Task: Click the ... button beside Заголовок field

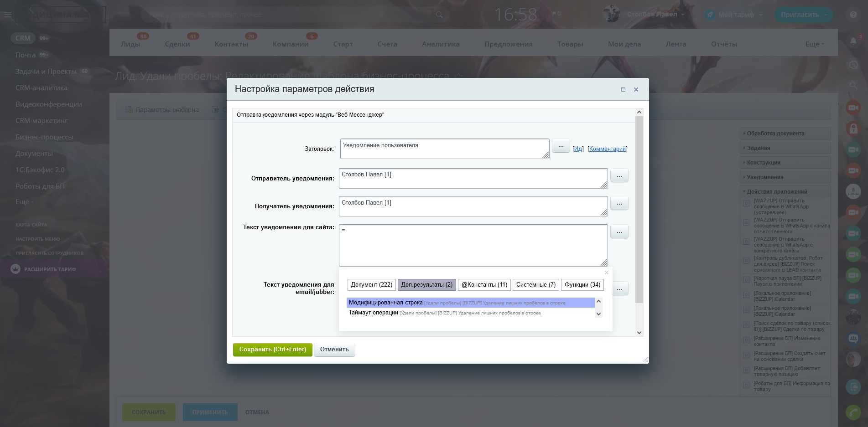Action: click(561, 146)
